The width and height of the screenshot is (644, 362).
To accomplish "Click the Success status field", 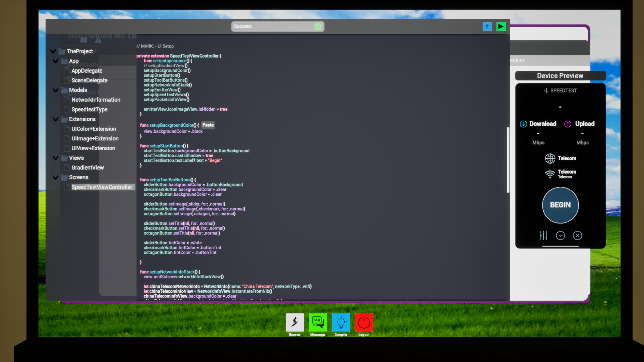I will pos(278,26).
